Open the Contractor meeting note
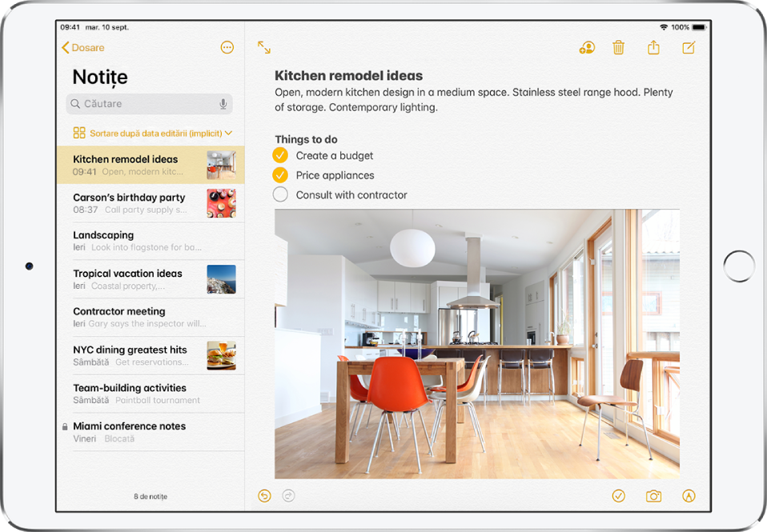Image resolution: width=767 pixels, height=532 pixels. point(151,318)
